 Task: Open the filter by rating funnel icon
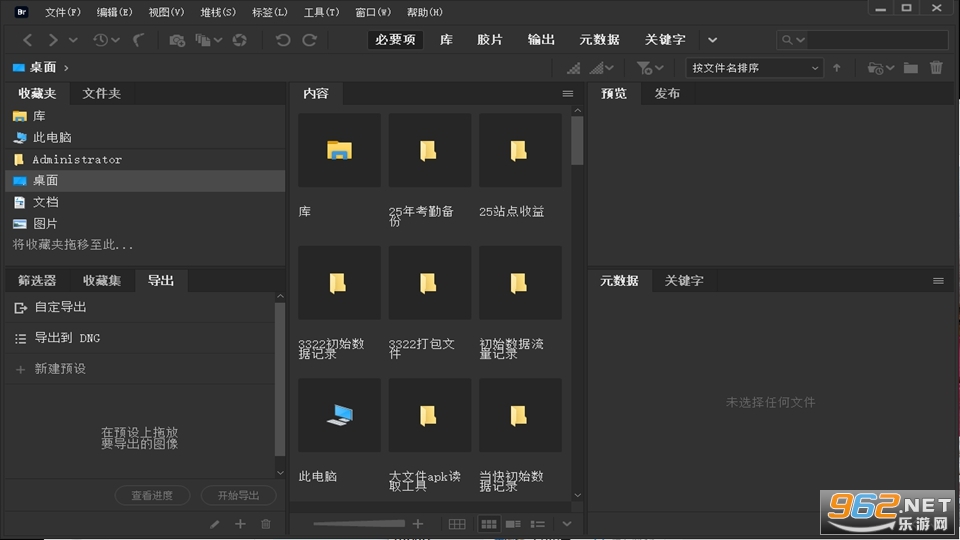(643, 68)
